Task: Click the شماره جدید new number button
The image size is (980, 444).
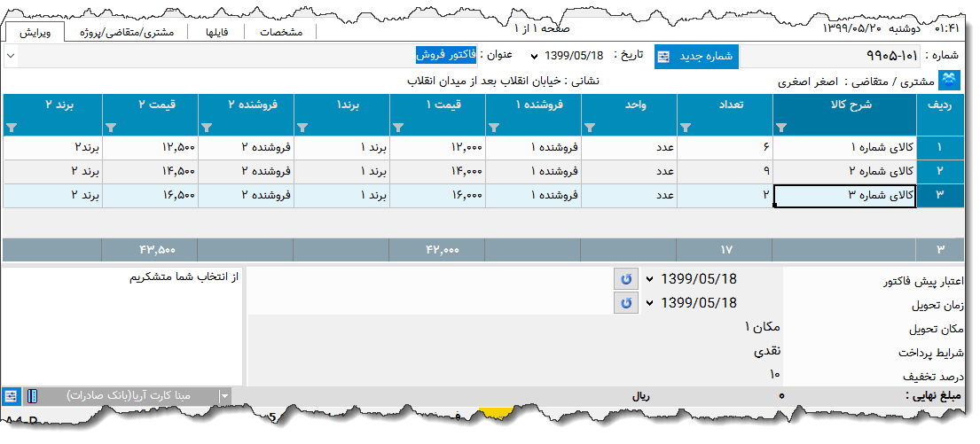Action: [x=696, y=56]
